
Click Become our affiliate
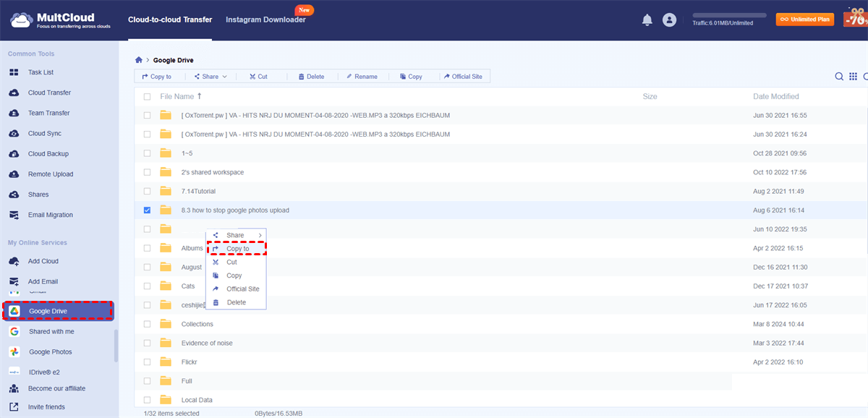click(x=56, y=388)
